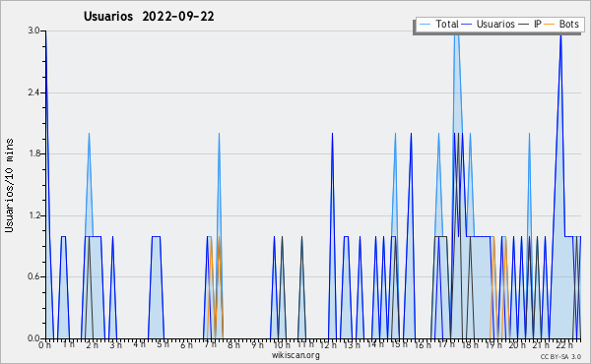Click the '4 h' x-axis label
The height and width of the screenshot is (364, 591).
coord(139,344)
